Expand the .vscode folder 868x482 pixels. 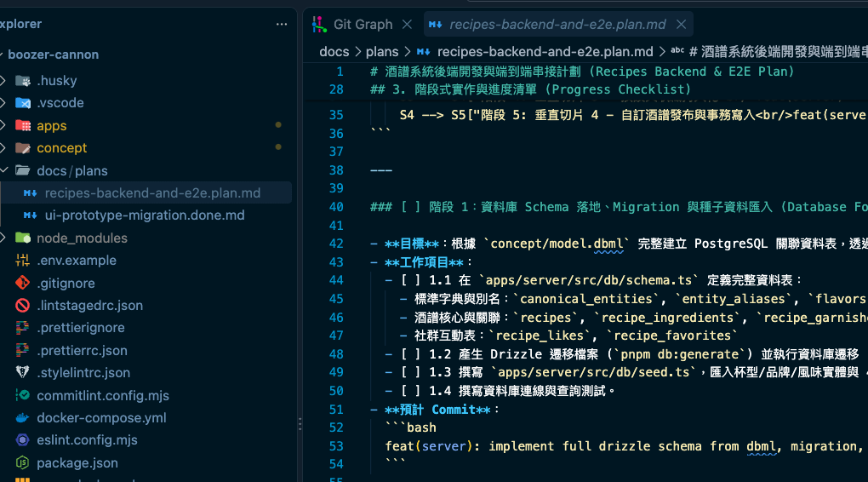coord(3,103)
